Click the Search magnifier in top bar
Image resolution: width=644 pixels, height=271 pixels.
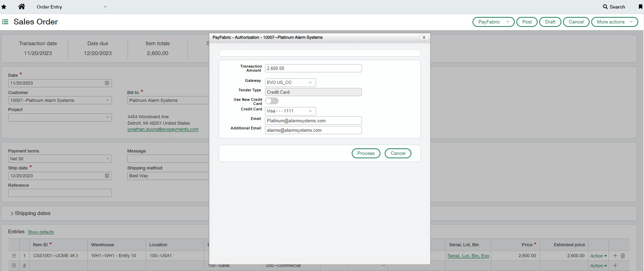point(605,7)
